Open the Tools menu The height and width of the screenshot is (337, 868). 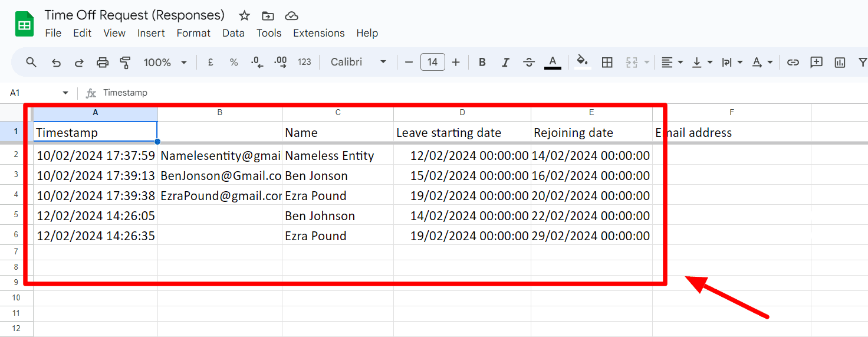269,33
